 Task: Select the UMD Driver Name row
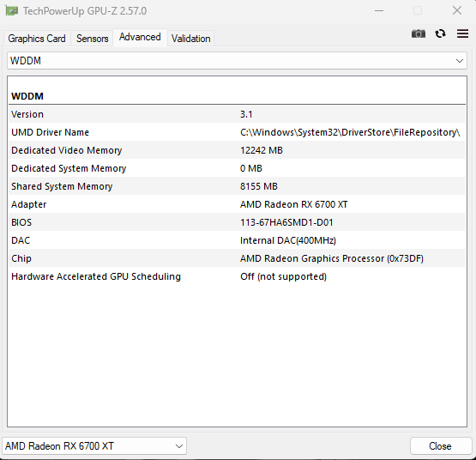(237, 132)
